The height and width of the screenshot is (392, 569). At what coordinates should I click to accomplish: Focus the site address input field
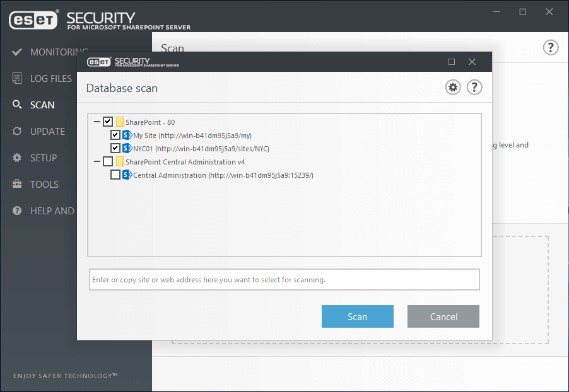(284, 280)
